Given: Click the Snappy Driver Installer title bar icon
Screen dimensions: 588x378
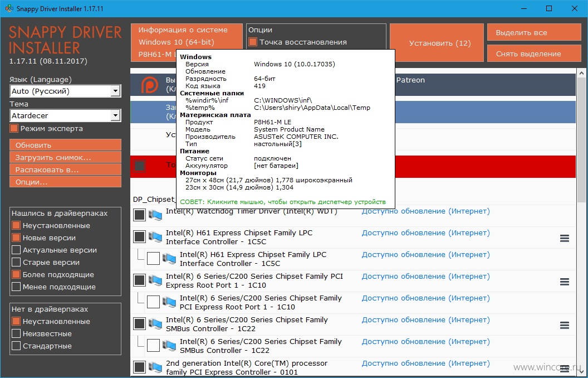Looking at the screenshot, I should pos(9,8).
